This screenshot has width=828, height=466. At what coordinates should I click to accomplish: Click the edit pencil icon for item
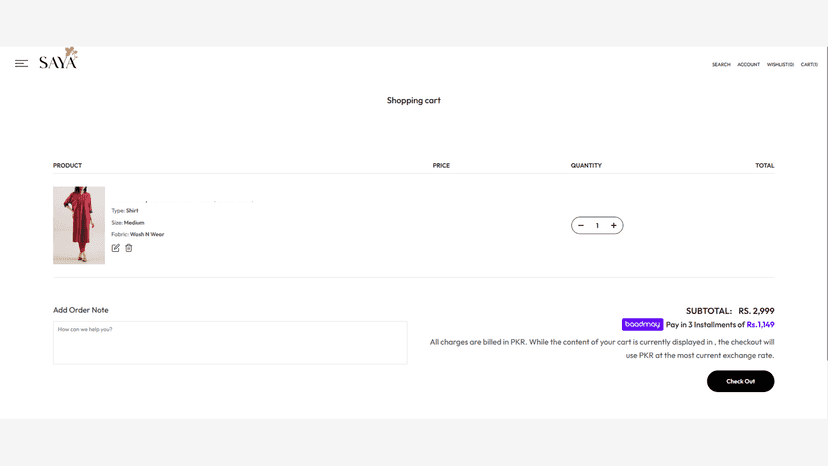pyautogui.click(x=116, y=248)
